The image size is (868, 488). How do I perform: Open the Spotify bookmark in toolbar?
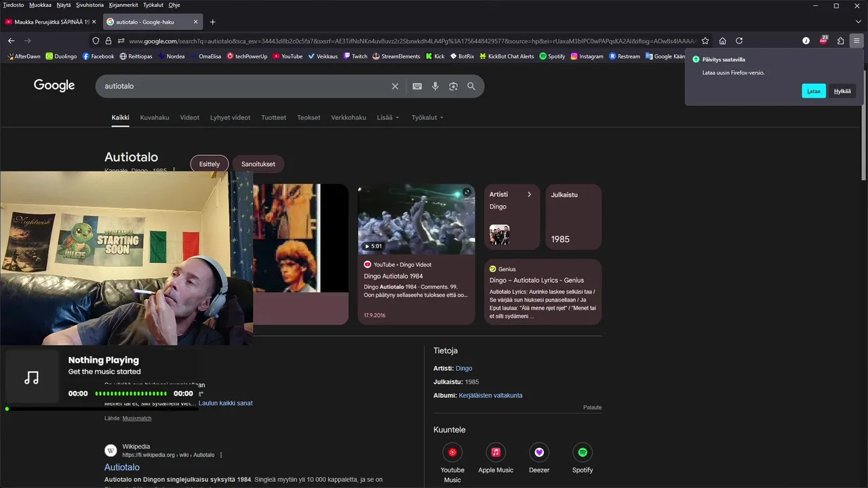pyautogui.click(x=552, y=56)
